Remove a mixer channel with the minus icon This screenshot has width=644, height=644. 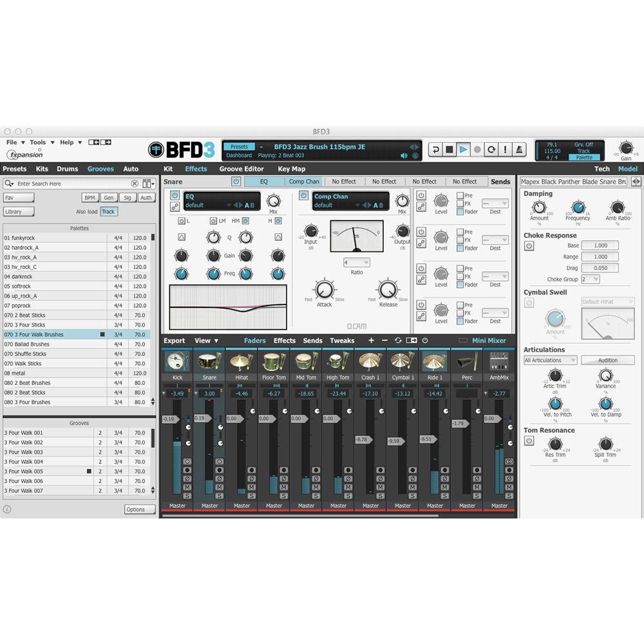click(x=384, y=341)
